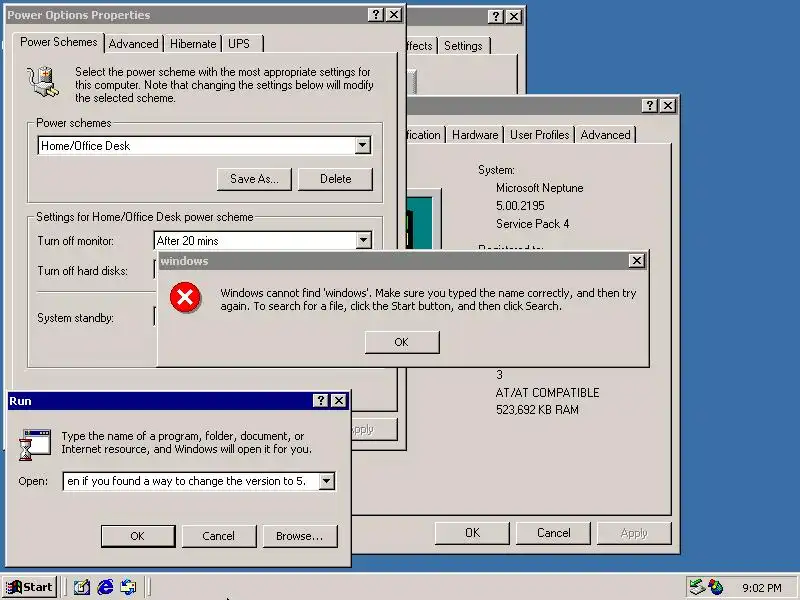Screen dimensions: 800x600
Task: Expand the Power schemes dropdown
Action: pos(362,145)
